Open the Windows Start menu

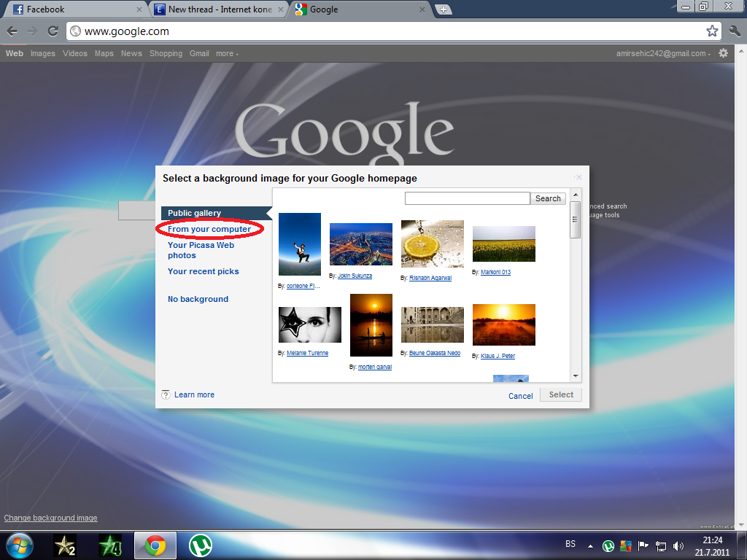[x=18, y=545]
